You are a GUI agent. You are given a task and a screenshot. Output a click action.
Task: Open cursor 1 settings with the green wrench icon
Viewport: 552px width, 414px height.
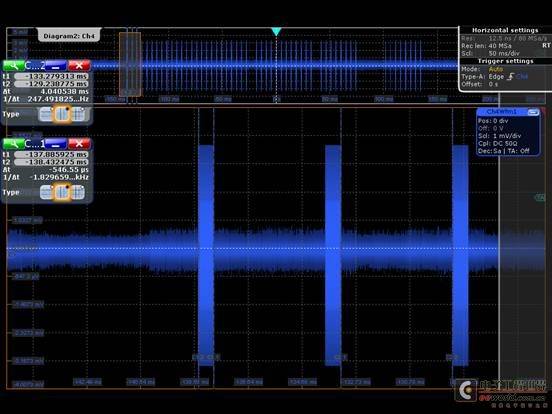(13, 144)
